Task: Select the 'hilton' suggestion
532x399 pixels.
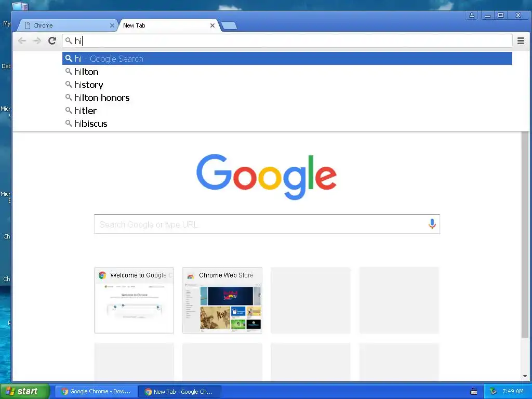Action: point(287,72)
